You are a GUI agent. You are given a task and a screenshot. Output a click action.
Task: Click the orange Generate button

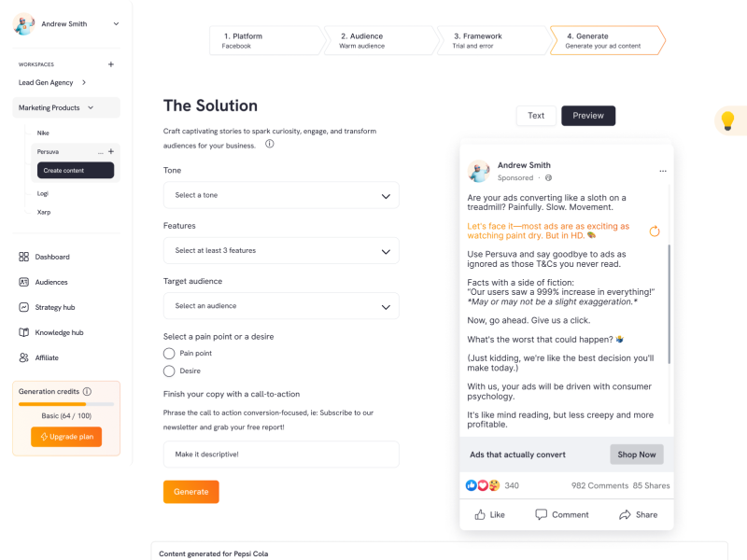coord(191,492)
